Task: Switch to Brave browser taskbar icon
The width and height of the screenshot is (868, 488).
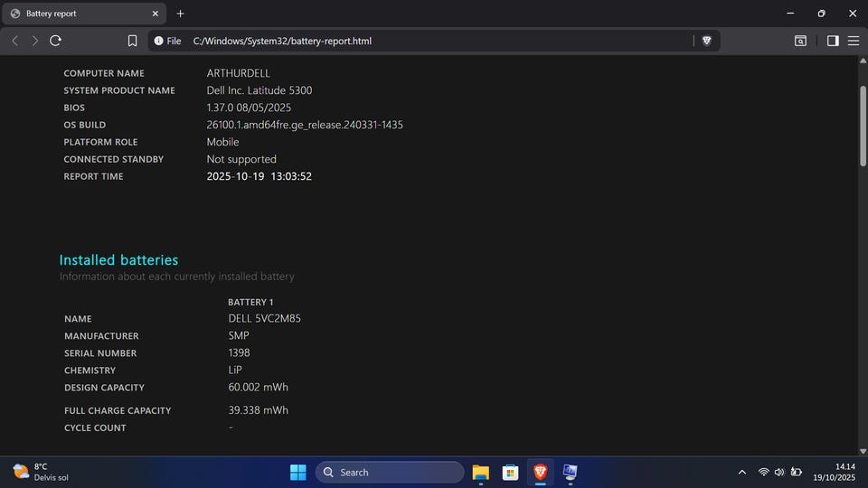Action: (541, 472)
